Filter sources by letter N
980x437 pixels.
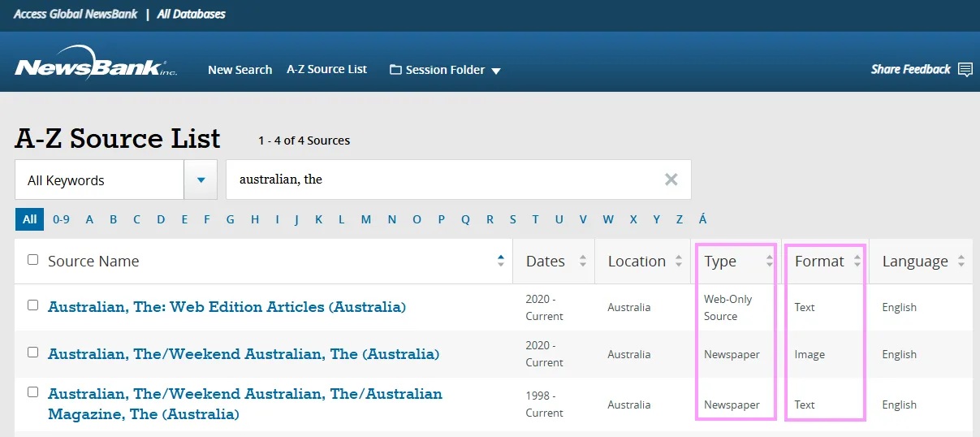(392, 219)
